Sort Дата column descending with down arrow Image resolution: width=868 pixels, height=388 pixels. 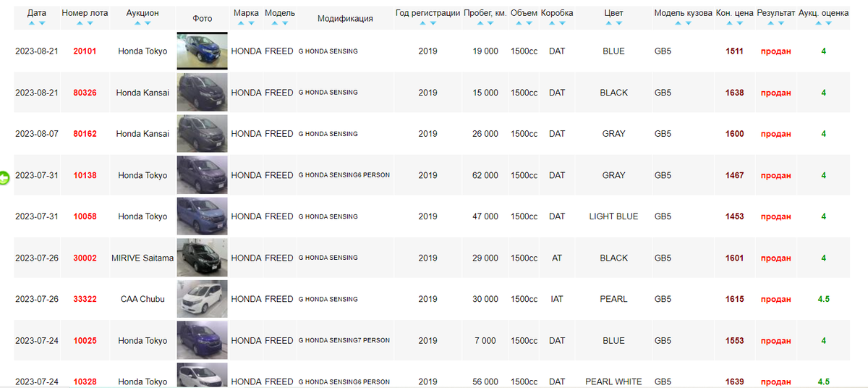click(42, 23)
